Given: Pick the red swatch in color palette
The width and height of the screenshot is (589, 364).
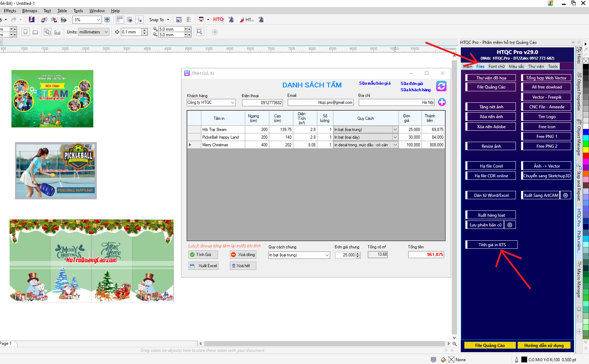Looking at the screenshot, I should tap(586, 156).
